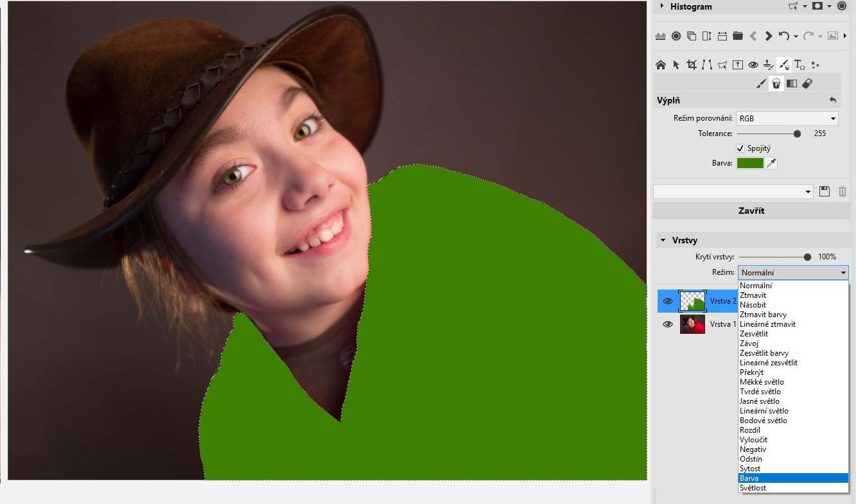Click the stacked copies toolbar icon
Image resolution: width=856 pixels, height=504 pixels.
[x=691, y=36]
